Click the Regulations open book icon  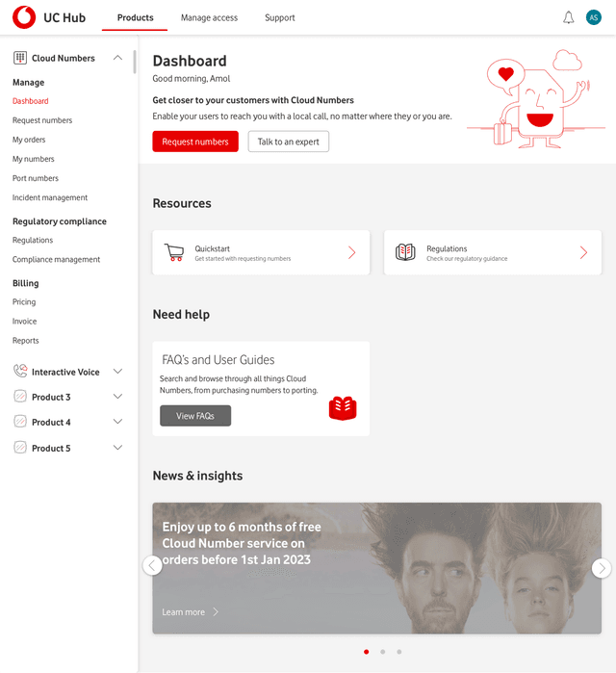pos(405,252)
